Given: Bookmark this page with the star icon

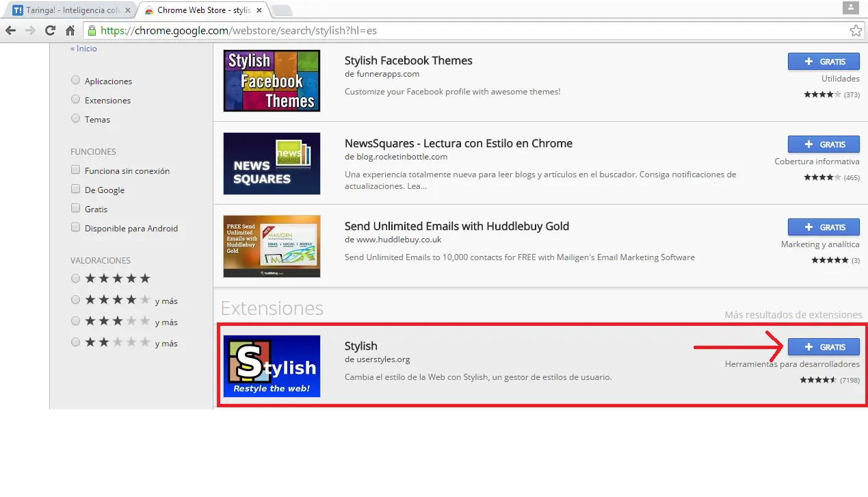Looking at the screenshot, I should click(856, 31).
